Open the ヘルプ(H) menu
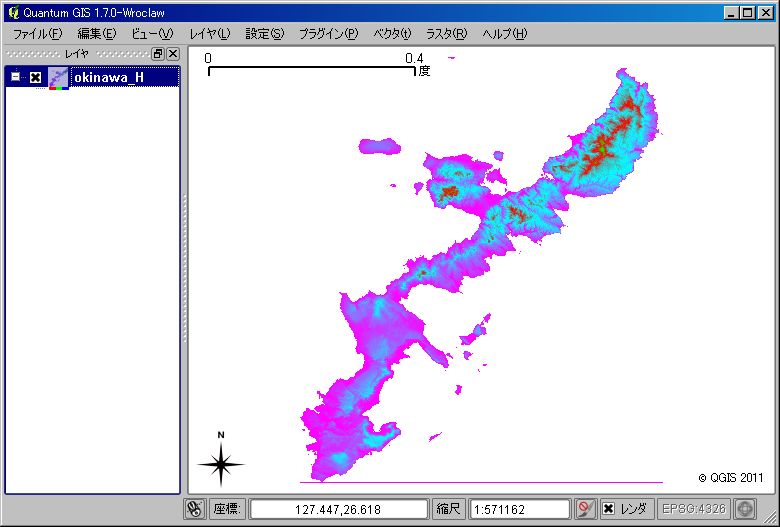The height and width of the screenshot is (527, 780). 504,34
